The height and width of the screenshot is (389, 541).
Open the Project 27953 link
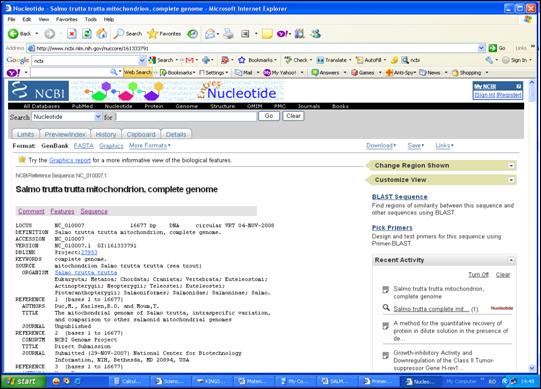[x=89, y=252]
